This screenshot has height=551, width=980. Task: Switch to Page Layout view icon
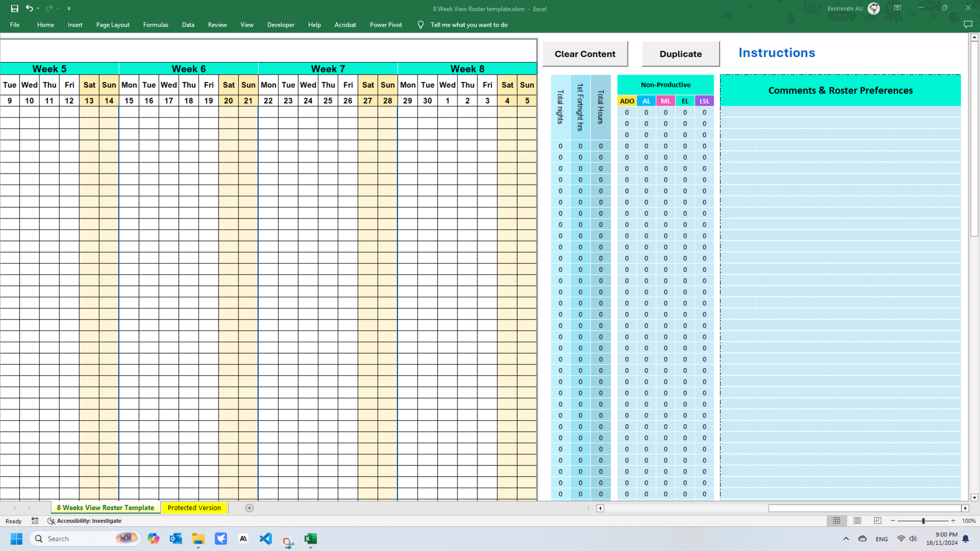tap(857, 521)
